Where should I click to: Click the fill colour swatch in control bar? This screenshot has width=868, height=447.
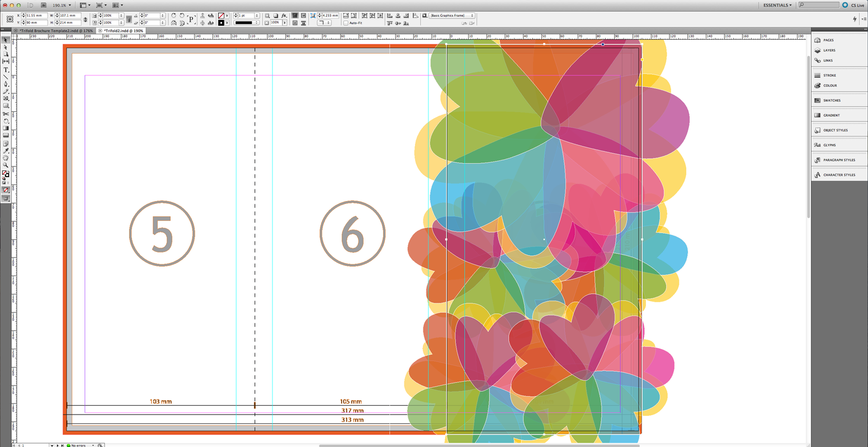point(221,15)
